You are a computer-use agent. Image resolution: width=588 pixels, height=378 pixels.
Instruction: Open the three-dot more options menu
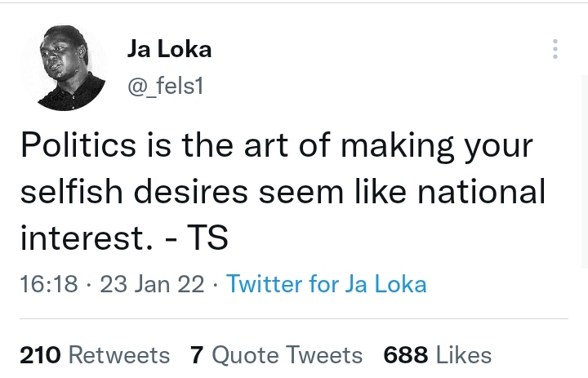coord(555,49)
